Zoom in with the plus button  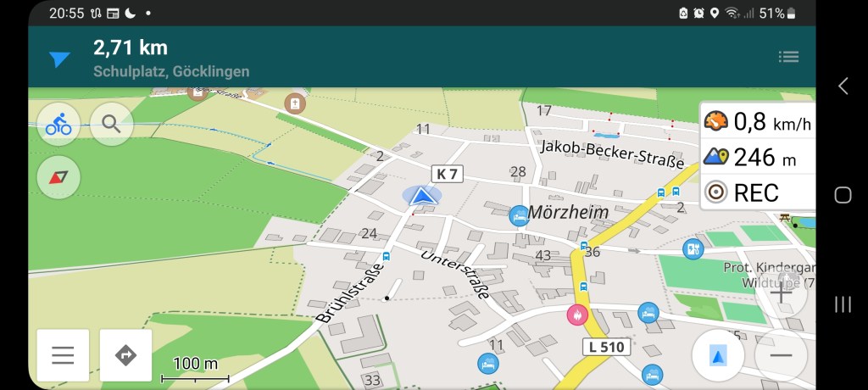tap(781, 293)
